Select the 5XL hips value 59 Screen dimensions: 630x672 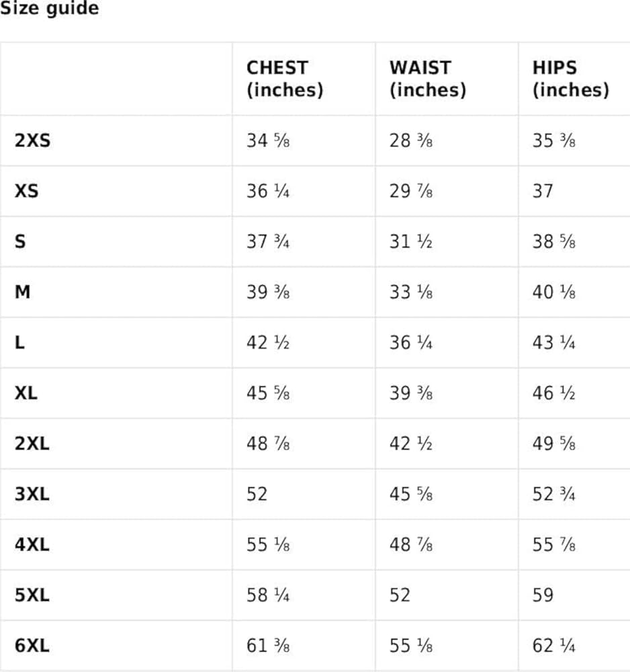click(543, 595)
